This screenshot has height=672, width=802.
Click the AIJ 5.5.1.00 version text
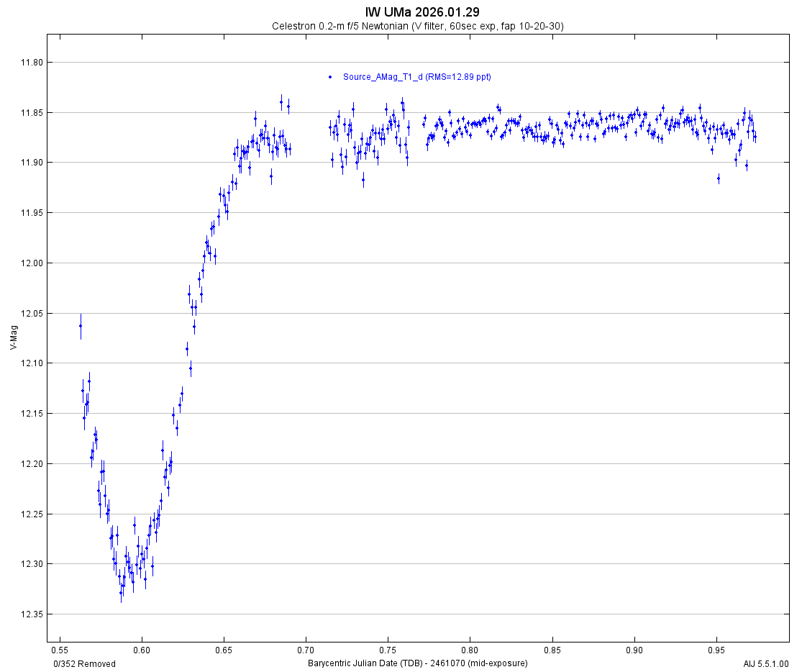point(766,663)
